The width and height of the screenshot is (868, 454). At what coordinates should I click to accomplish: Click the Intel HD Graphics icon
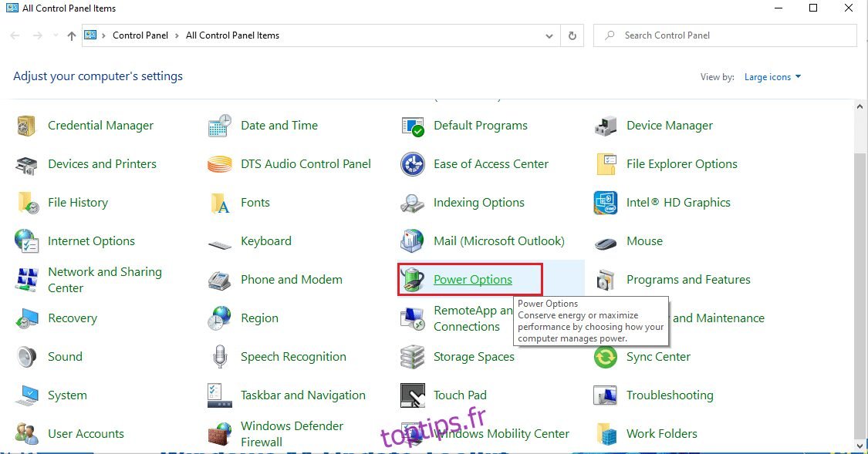click(606, 203)
